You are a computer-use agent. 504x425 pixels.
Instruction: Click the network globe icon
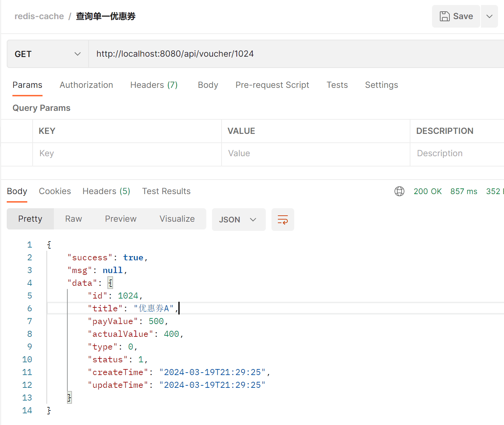(x=399, y=191)
